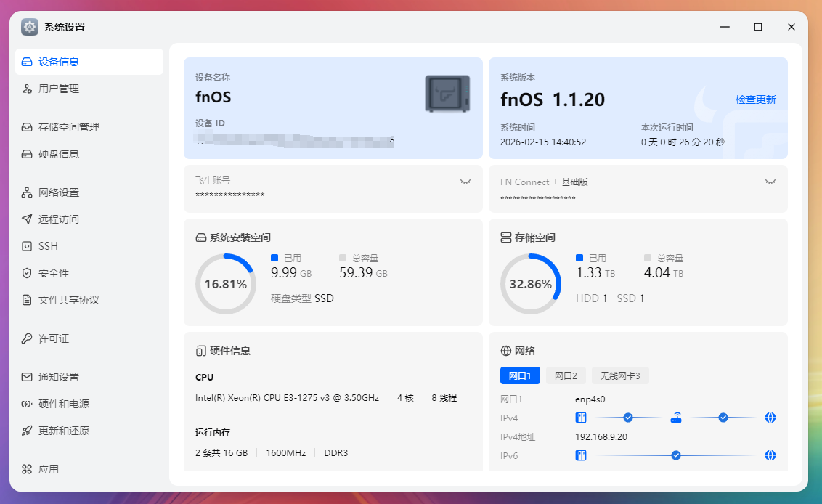Screen dimensions: 822x504
Task: Click the NAS device image
Action: 447,94
